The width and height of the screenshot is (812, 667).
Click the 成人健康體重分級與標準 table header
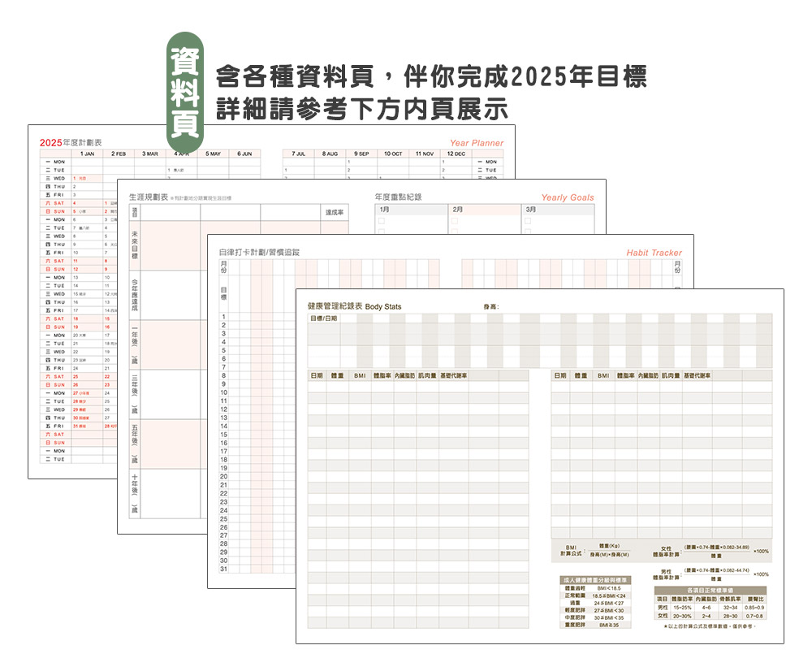[595, 580]
